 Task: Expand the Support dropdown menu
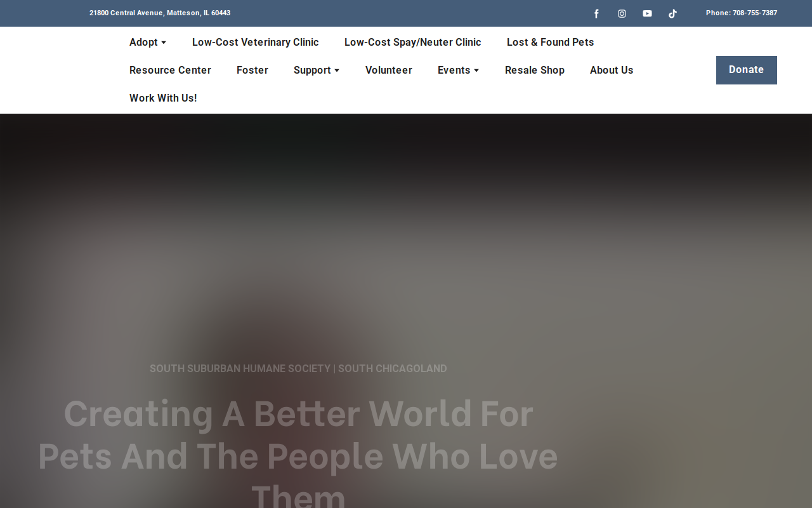click(x=317, y=70)
